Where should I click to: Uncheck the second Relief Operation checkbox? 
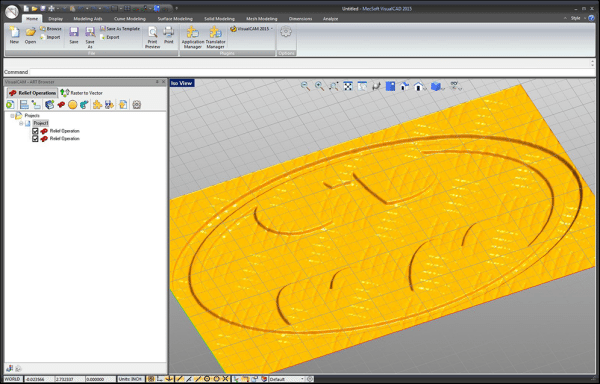point(35,139)
